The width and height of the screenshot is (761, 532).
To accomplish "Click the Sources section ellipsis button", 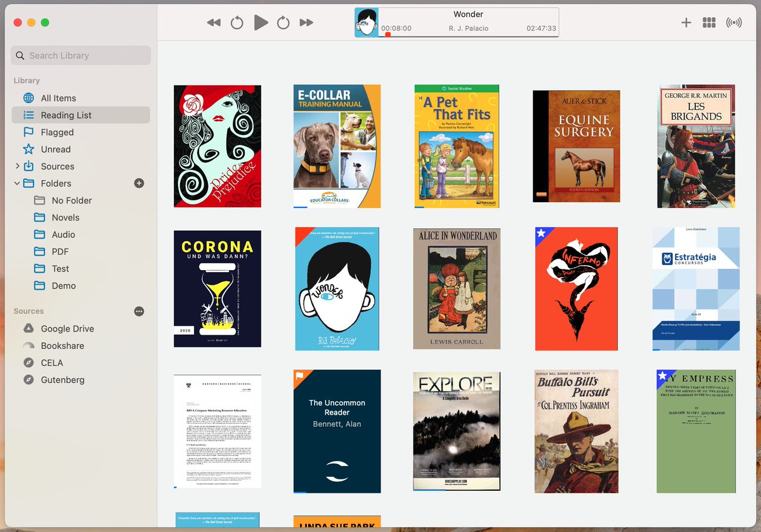I will [139, 311].
